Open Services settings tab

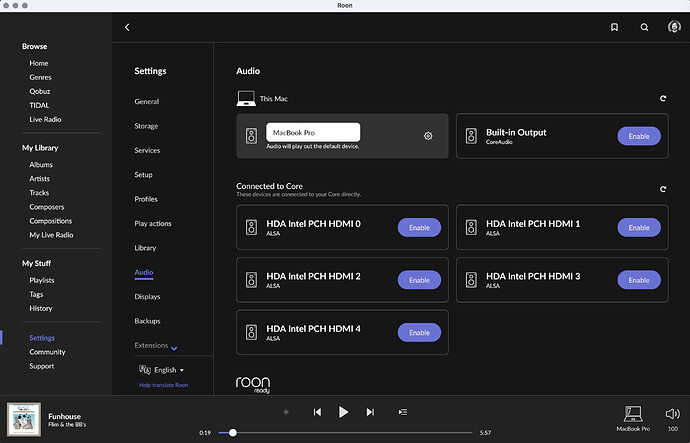tap(147, 150)
